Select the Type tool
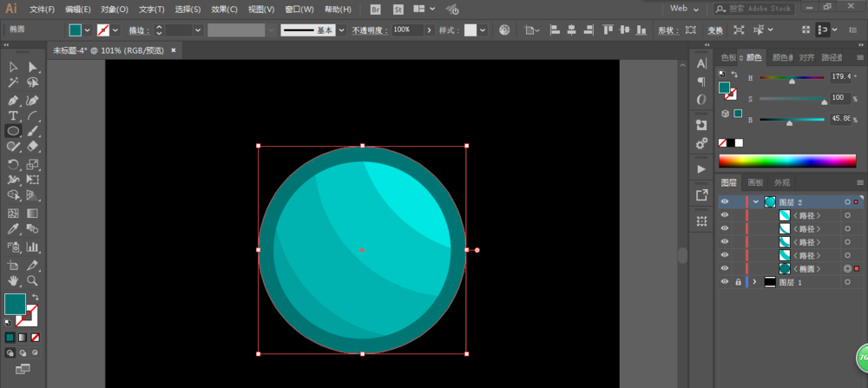 click(13, 115)
